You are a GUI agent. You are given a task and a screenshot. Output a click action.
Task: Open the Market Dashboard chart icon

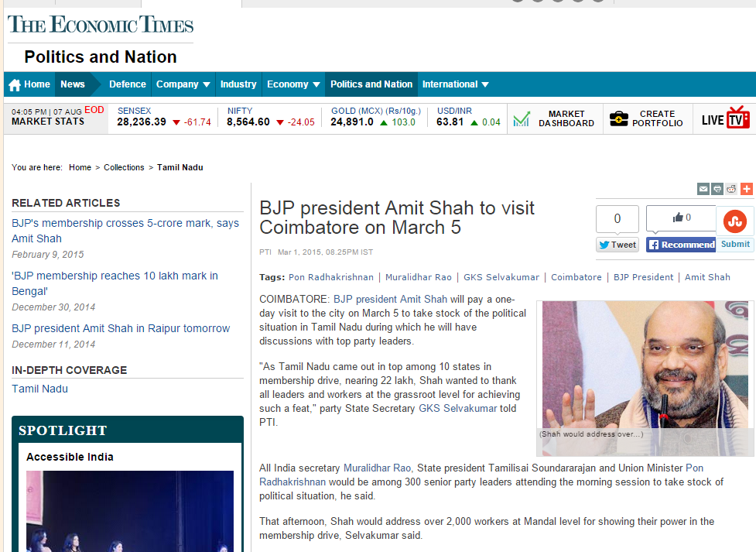coord(522,118)
